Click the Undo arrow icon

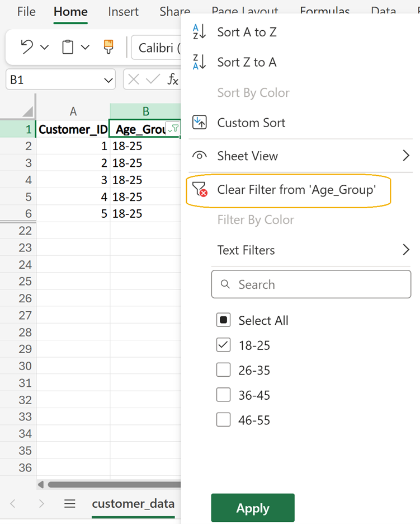pos(27,48)
